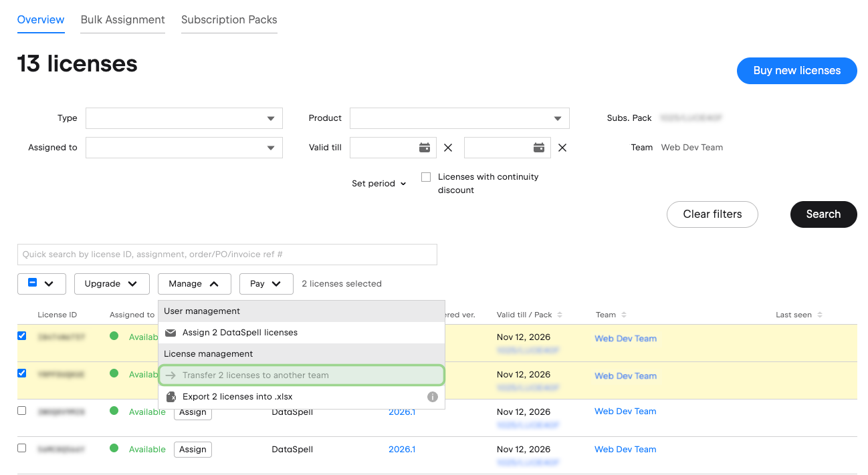Open Web Dev Team link in fourth row
Image resolution: width=868 pixels, height=475 pixels.
625,449
